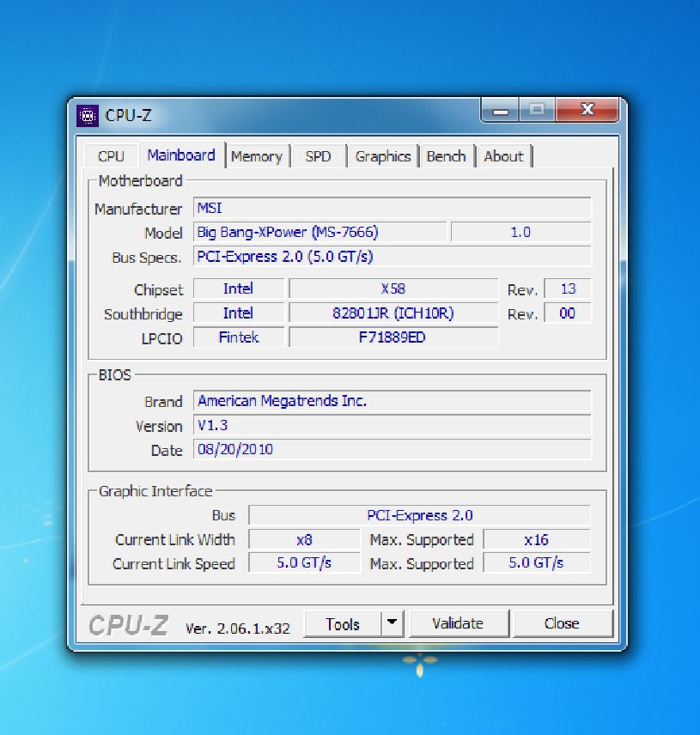Go to the SPD tab
This screenshot has height=735, width=700.
tap(319, 156)
